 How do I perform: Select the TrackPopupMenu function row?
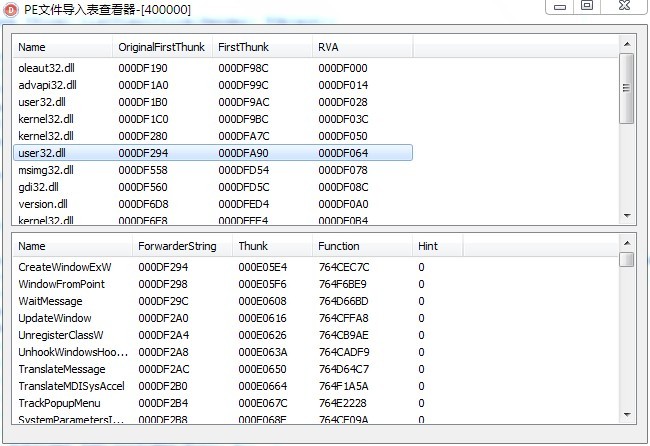click(238, 403)
